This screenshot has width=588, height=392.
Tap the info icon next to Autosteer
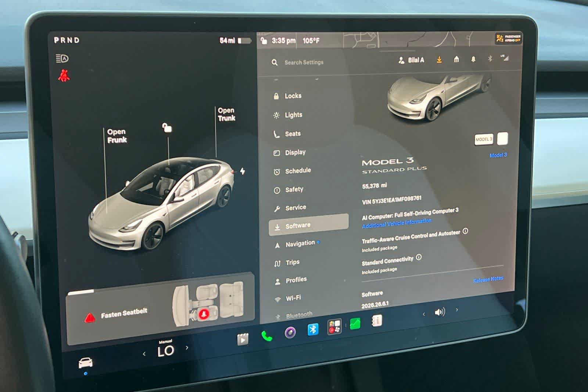(465, 231)
